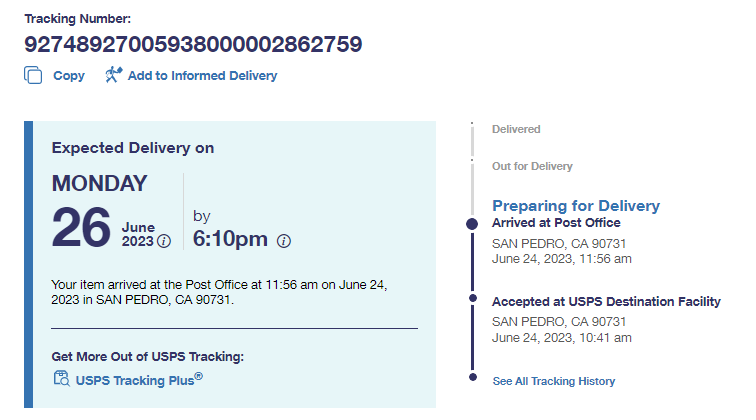This screenshot has height=420, width=756.
Task: Click the timeline dot for Accepted at USPS Destination Facility
Action: click(472, 297)
